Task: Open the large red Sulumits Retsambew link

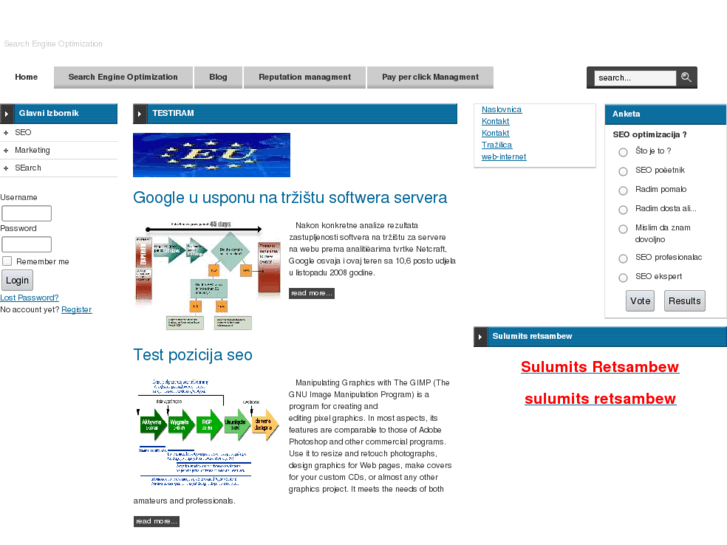Action: (x=599, y=367)
